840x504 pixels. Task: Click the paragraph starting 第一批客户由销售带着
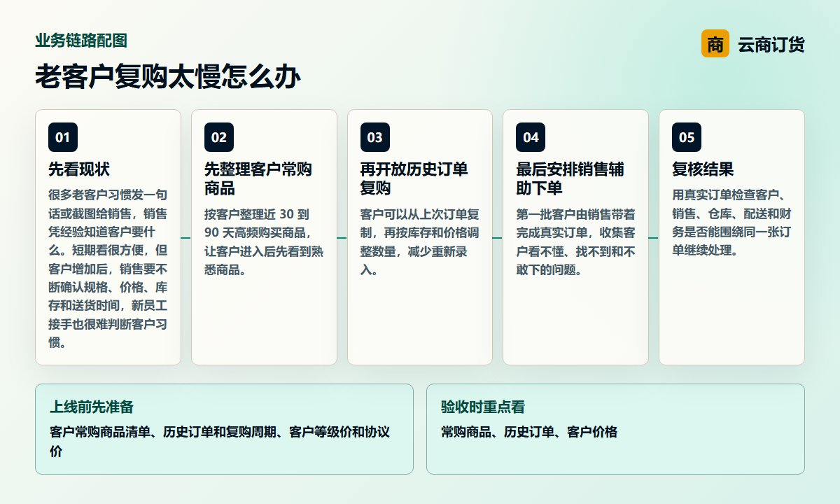[575, 241]
